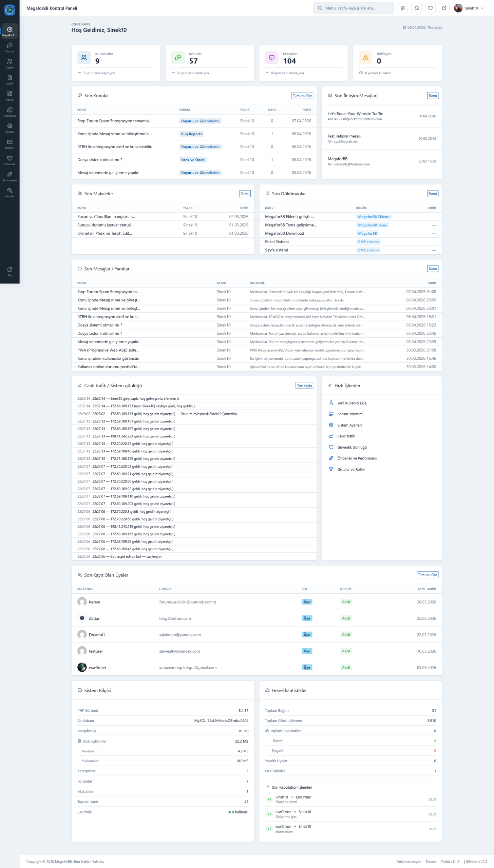Click the Dokümantasyon footer link

408,862
